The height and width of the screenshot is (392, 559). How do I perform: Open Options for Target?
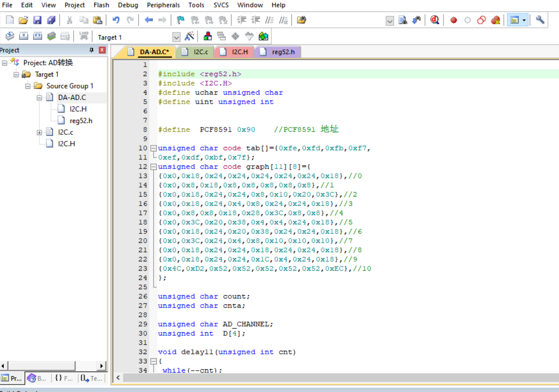(x=189, y=36)
